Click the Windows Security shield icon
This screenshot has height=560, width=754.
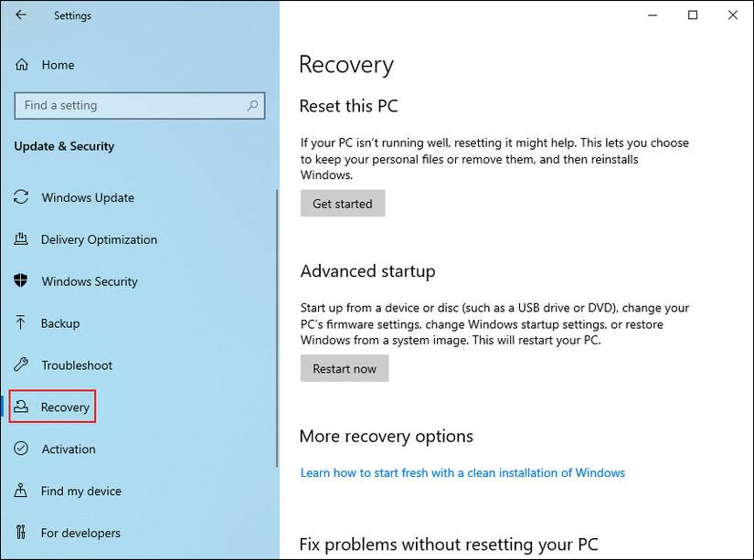click(x=22, y=281)
